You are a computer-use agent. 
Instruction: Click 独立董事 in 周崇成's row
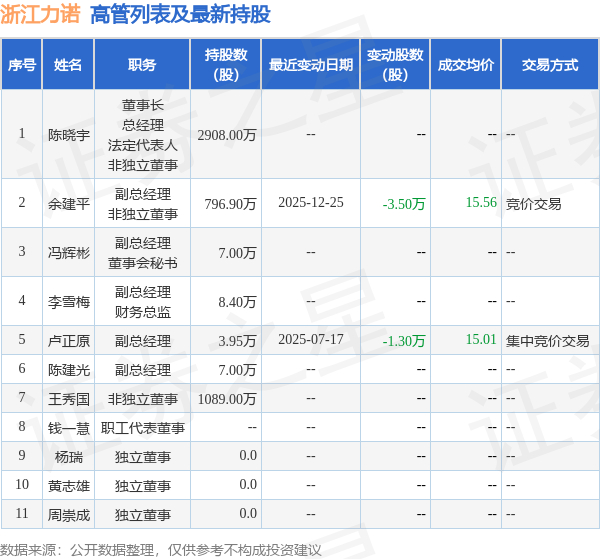point(142,515)
